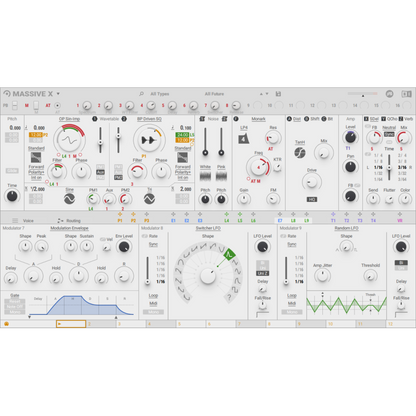Click the Standard mode image of oscillator 2

(x=182, y=157)
